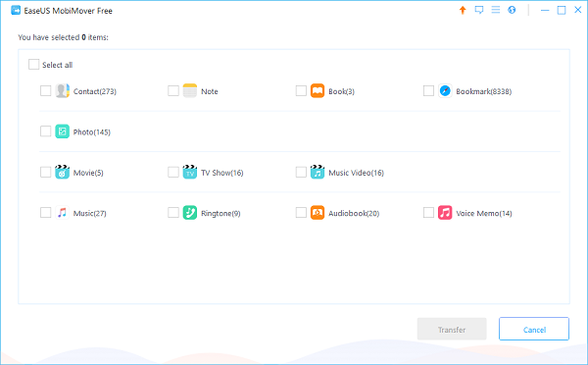Click the Ringtone phone icon
Screen dimensions: 588x365
[190, 213]
